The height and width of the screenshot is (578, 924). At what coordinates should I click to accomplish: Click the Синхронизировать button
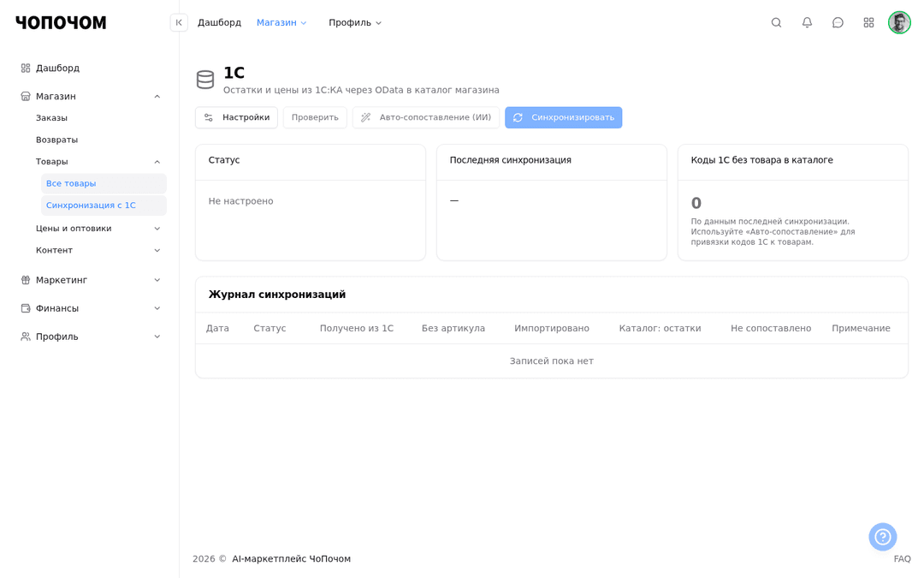point(563,117)
